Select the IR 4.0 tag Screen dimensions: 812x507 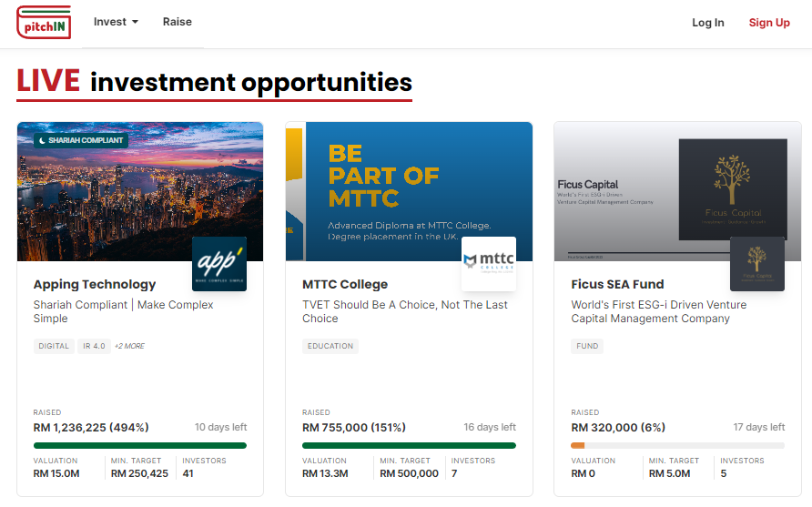point(93,346)
